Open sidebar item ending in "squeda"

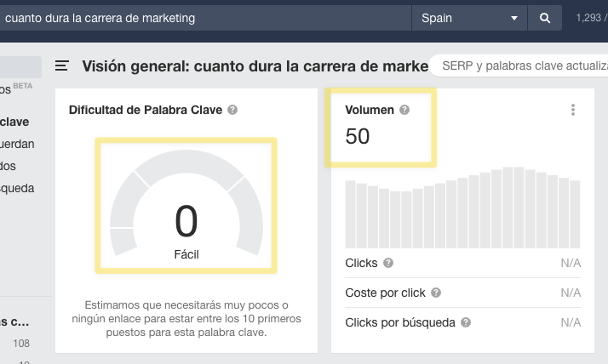coord(17,188)
